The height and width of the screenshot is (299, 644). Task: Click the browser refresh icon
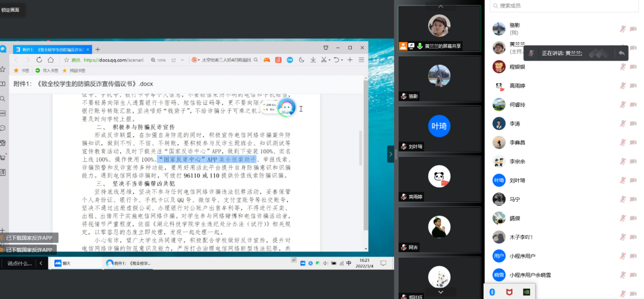[39, 60]
